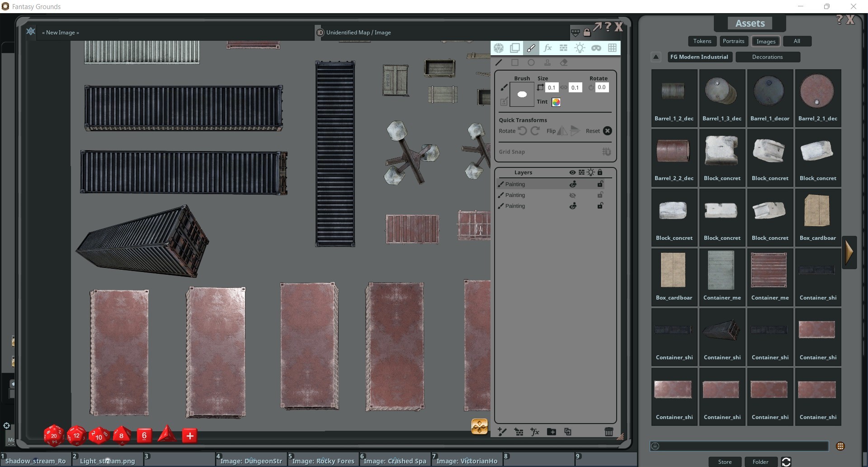Add a new paint layer

tap(502, 432)
